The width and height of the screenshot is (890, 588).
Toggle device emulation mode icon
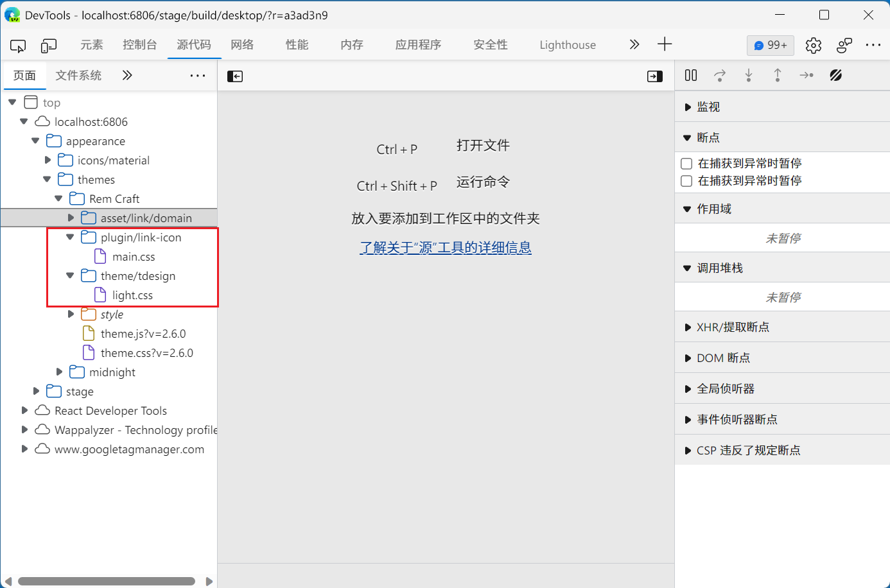(48, 45)
